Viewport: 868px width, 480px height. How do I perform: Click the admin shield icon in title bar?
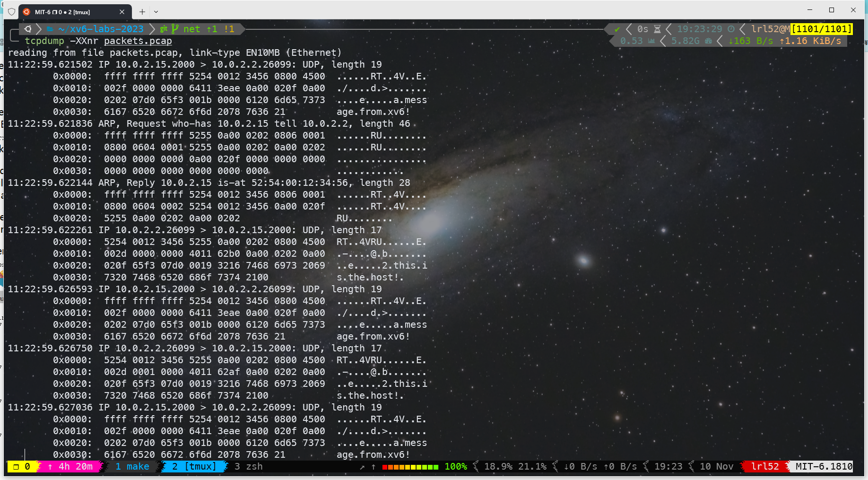(12, 12)
